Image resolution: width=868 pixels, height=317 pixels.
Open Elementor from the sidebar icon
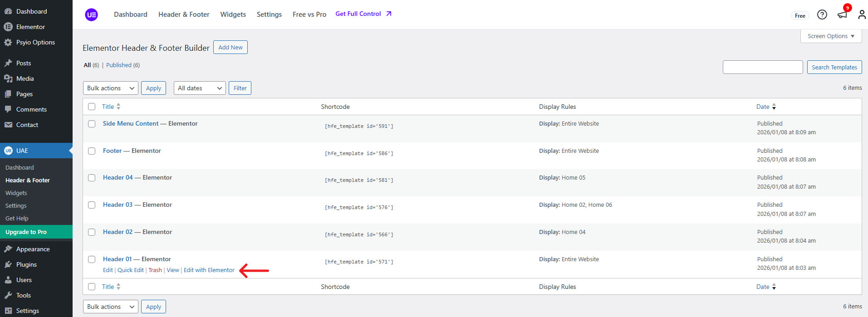coord(8,27)
